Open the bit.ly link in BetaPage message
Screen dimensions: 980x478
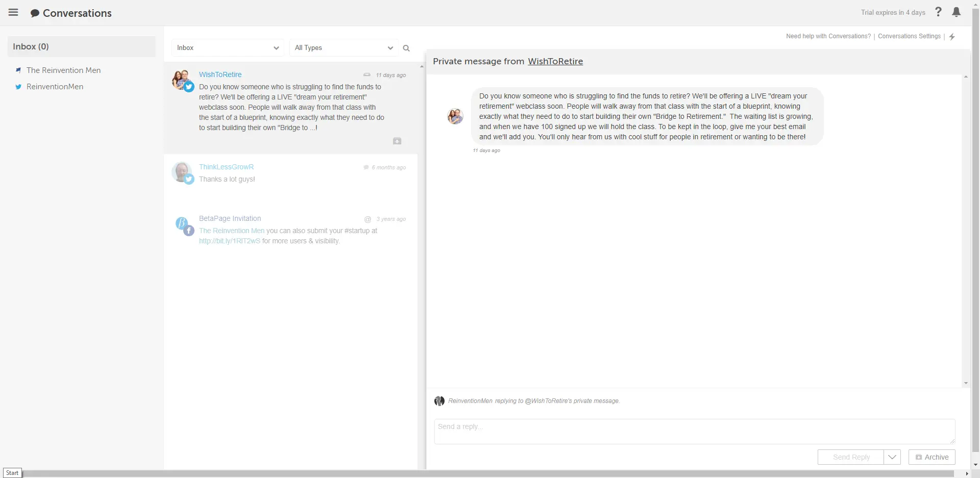click(229, 241)
